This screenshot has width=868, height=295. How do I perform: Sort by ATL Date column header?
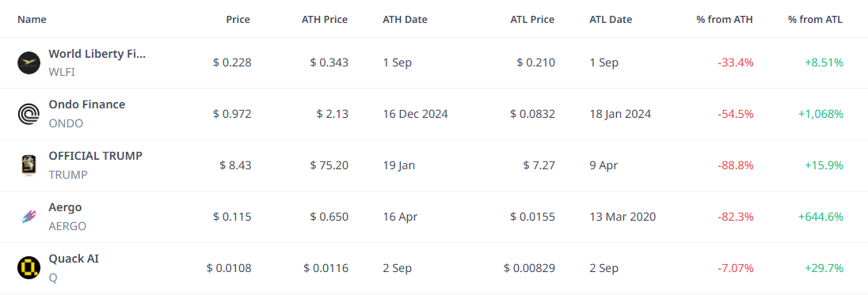[611, 19]
